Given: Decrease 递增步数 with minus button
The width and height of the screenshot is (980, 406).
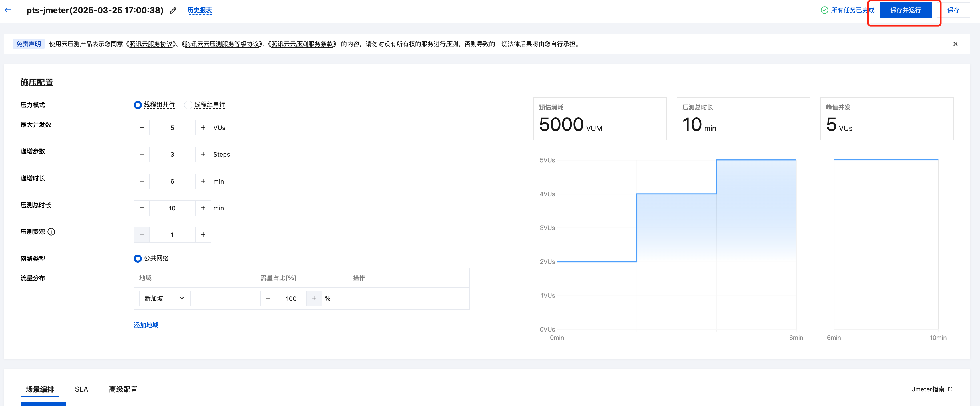Looking at the screenshot, I should [142, 154].
